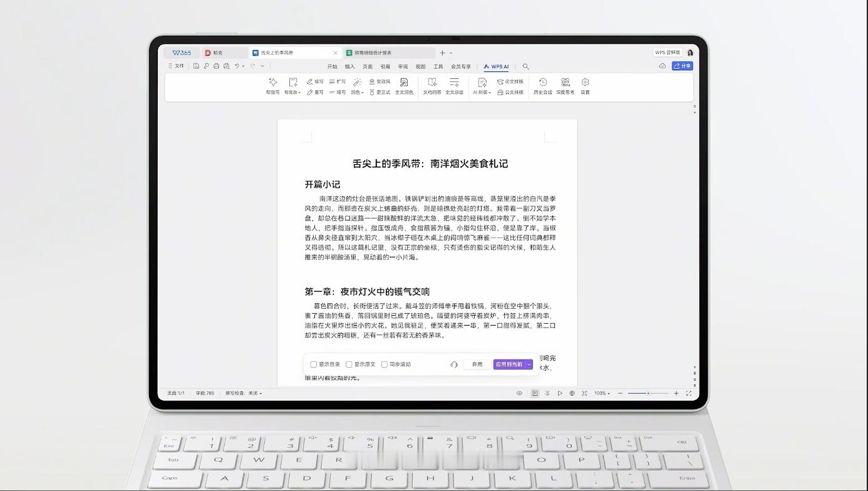The width and height of the screenshot is (868, 491).
Task: Click the 扩写 expand-text tool
Action: point(338,81)
